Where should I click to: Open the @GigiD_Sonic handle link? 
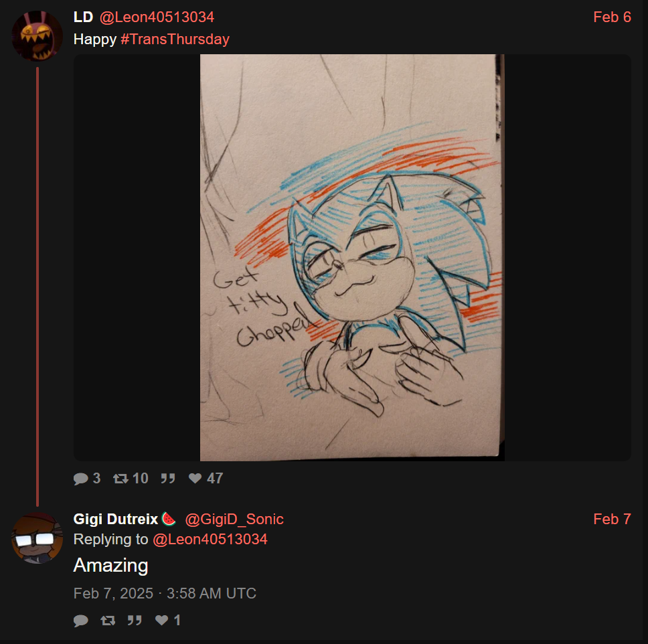(234, 519)
